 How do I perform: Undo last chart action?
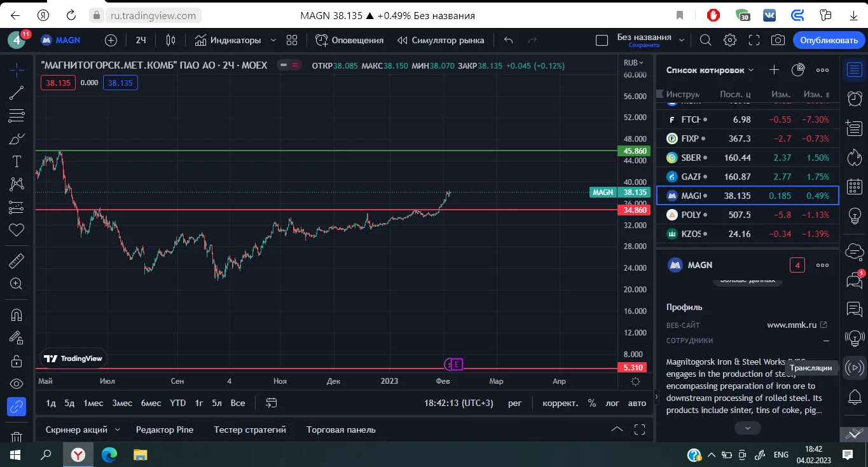click(508, 40)
